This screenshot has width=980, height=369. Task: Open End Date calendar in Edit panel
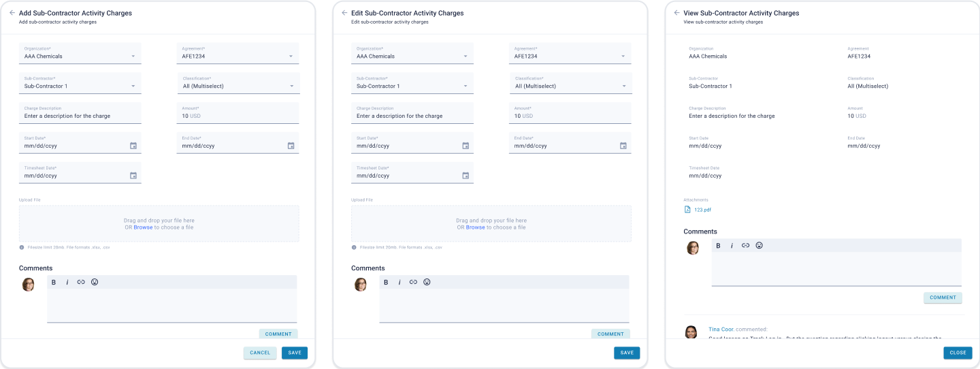tap(623, 146)
